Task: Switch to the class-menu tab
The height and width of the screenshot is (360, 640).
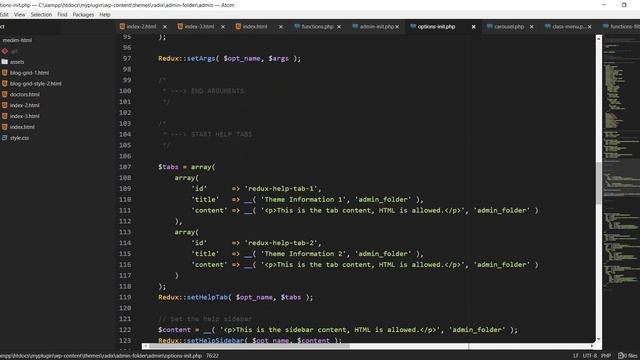Action: pyautogui.click(x=569, y=27)
